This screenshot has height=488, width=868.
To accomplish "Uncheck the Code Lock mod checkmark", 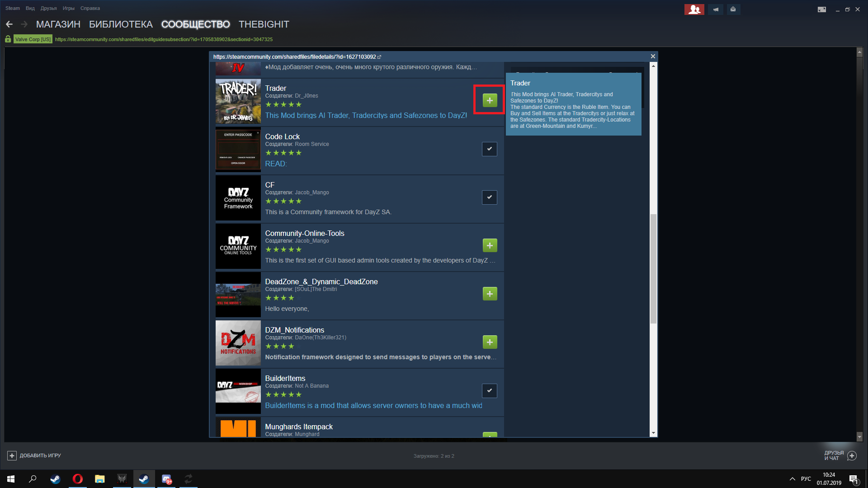I will 490,149.
